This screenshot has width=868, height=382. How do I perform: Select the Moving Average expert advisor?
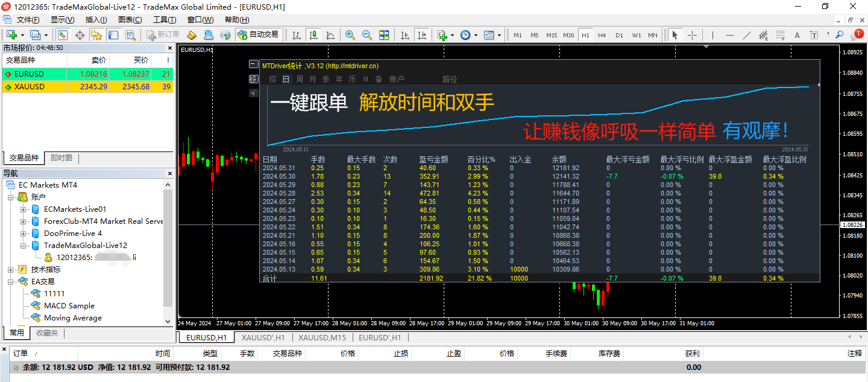point(73,318)
